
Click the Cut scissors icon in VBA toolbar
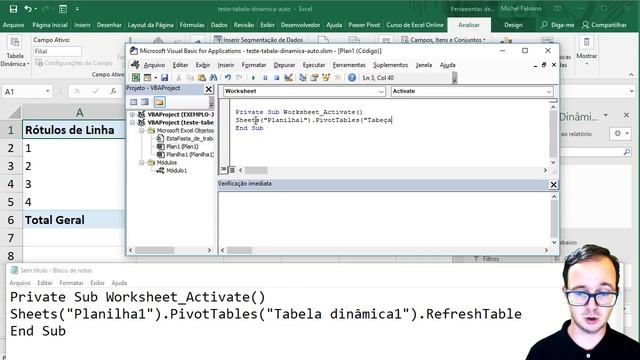pyautogui.click(x=179, y=78)
